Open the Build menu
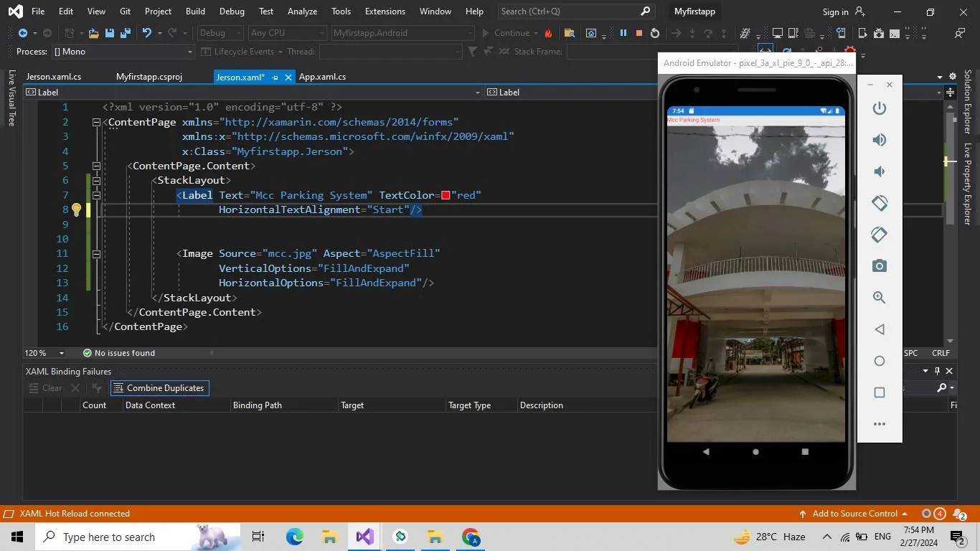 [195, 11]
